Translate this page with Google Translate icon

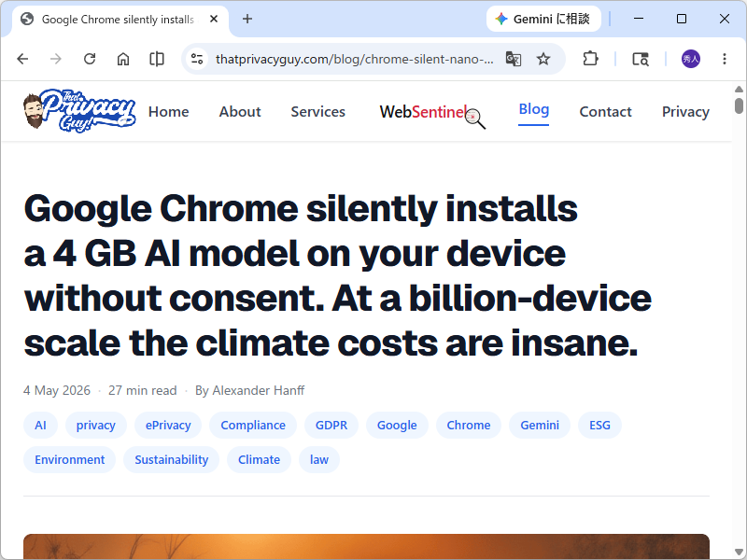coord(513,59)
